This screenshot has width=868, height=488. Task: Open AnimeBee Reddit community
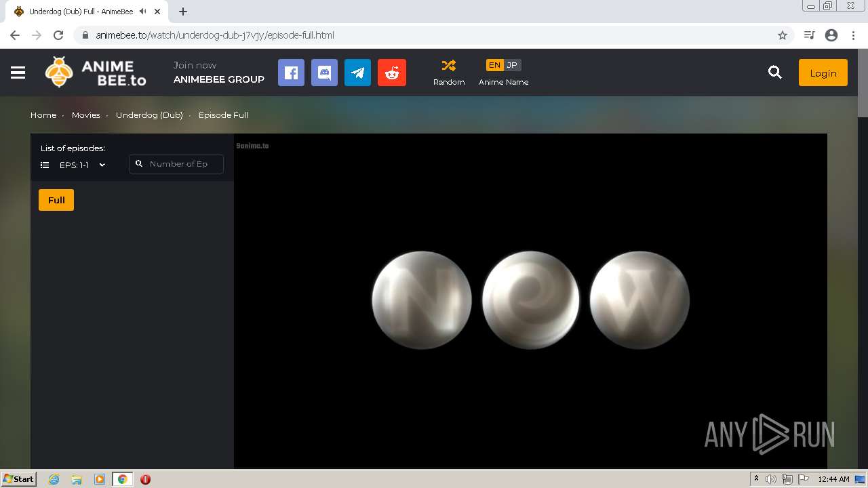[392, 73]
